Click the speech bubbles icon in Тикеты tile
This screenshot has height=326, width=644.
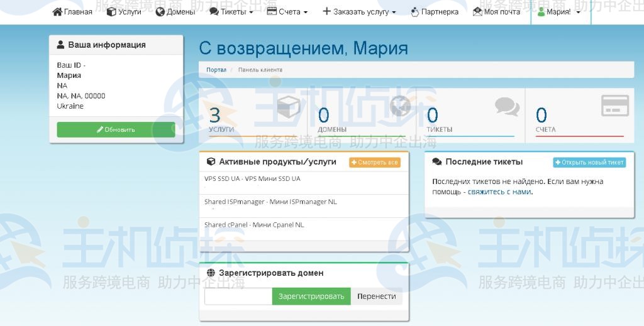tap(508, 107)
